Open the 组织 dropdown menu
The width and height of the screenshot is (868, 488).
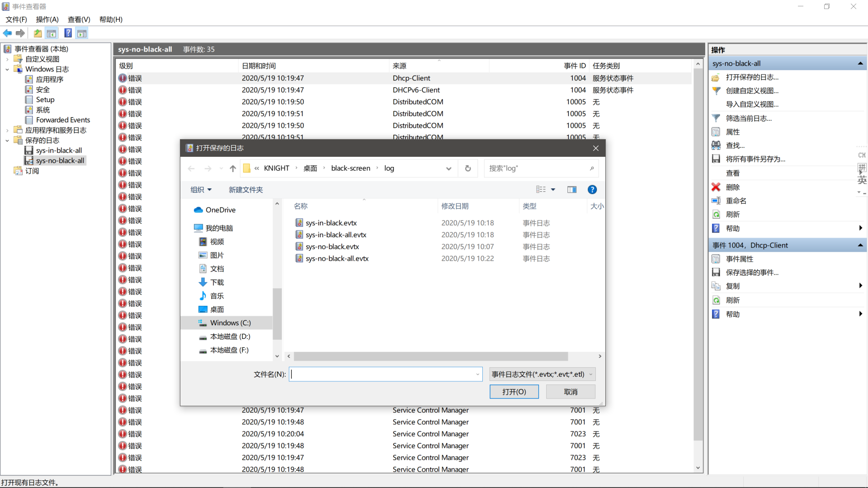pyautogui.click(x=201, y=189)
